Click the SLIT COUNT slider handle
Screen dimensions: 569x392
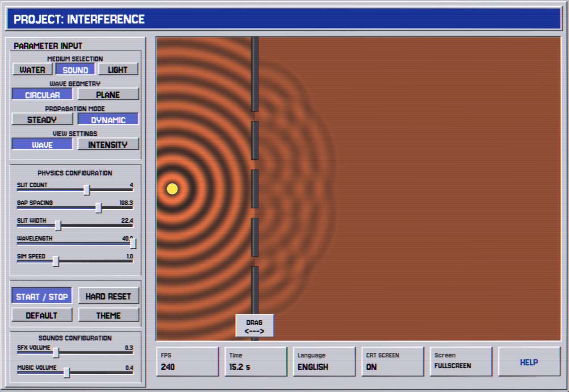[87, 190]
